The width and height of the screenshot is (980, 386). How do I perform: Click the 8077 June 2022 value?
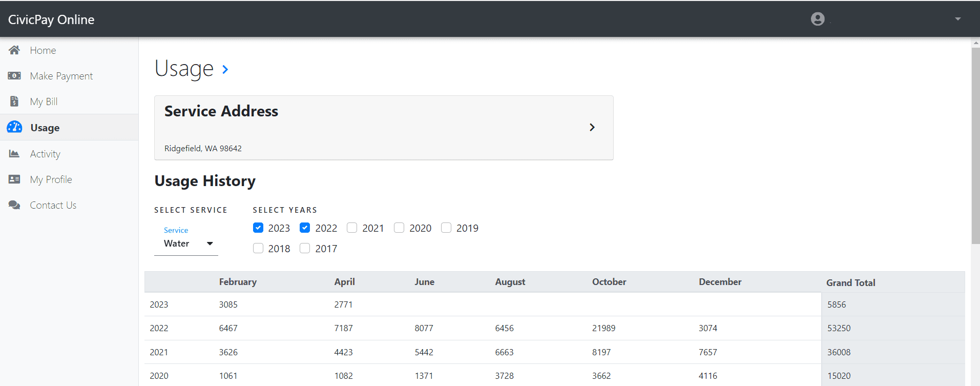point(424,328)
